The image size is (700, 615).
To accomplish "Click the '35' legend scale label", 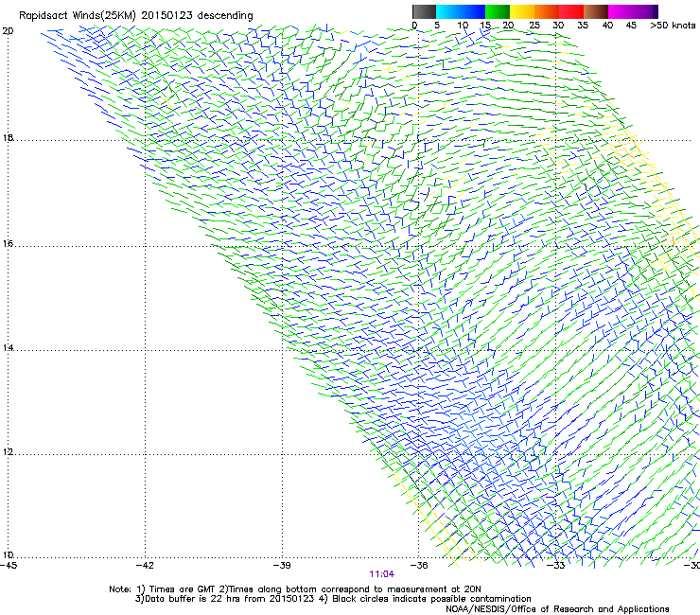I will point(583,26).
